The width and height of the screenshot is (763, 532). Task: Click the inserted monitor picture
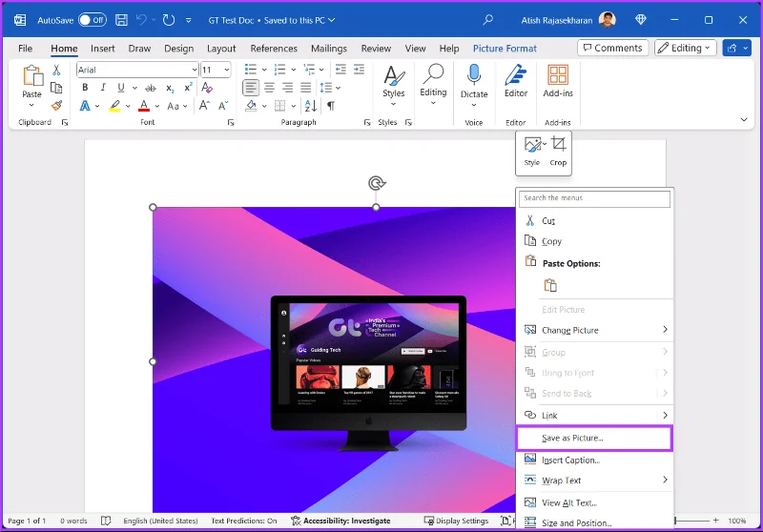coord(334,359)
